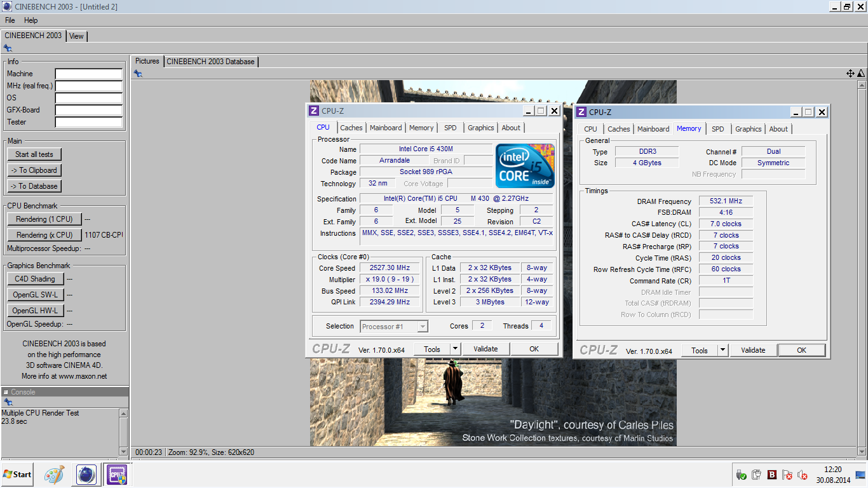Click Start all tests button
The height and width of the screenshot is (488, 868).
tap(34, 154)
